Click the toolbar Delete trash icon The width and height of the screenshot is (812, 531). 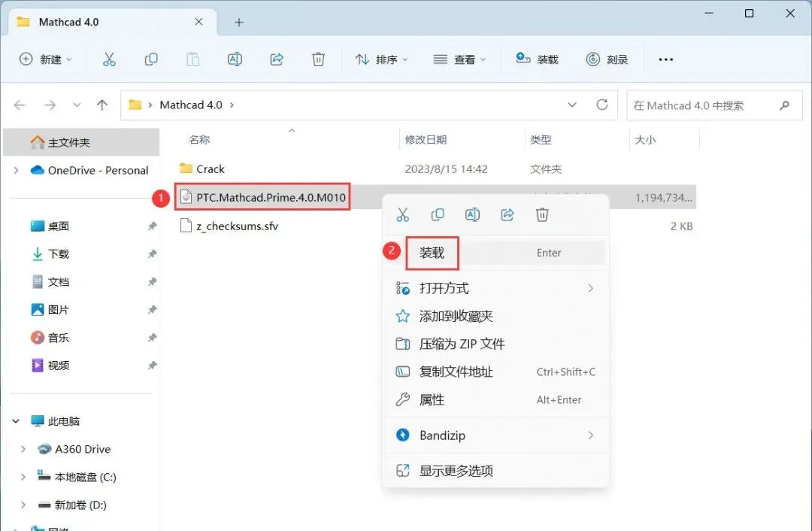[x=319, y=59]
